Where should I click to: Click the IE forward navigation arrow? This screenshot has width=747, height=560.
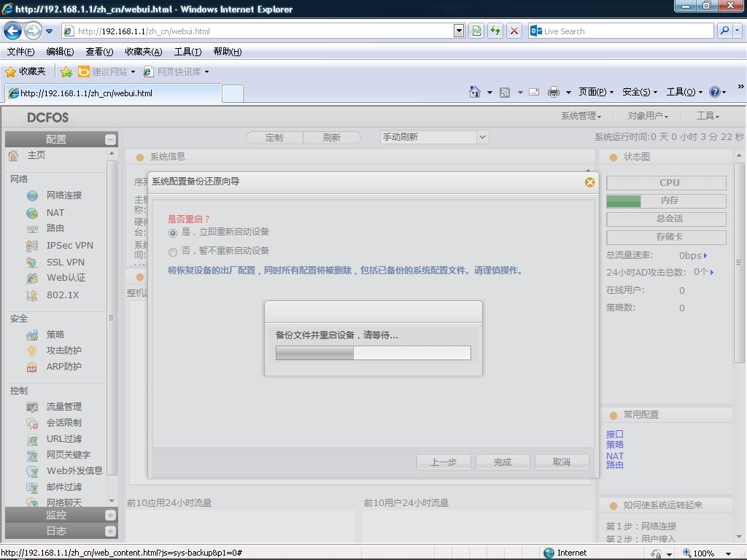point(33,31)
